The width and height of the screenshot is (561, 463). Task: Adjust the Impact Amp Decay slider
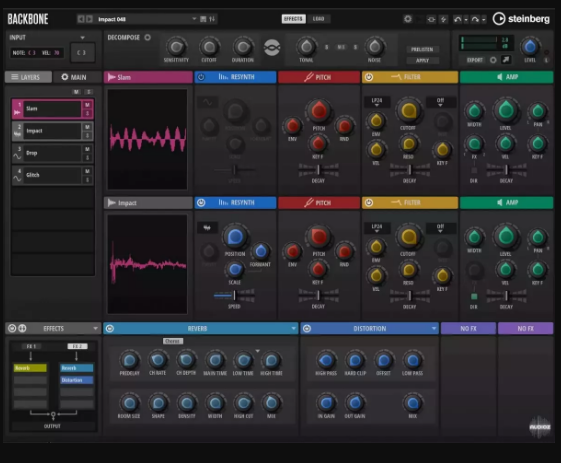click(506, 296)
